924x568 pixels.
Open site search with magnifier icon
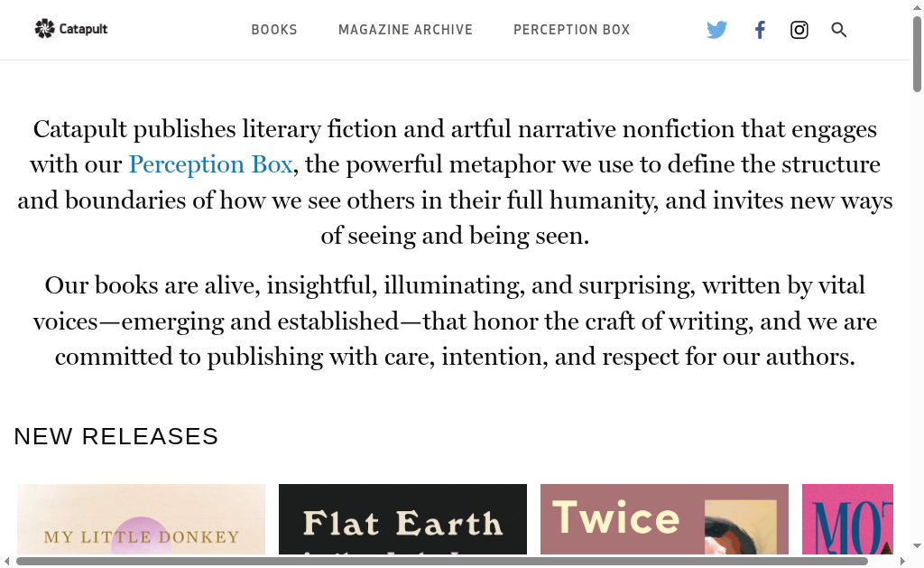(839, 30)
